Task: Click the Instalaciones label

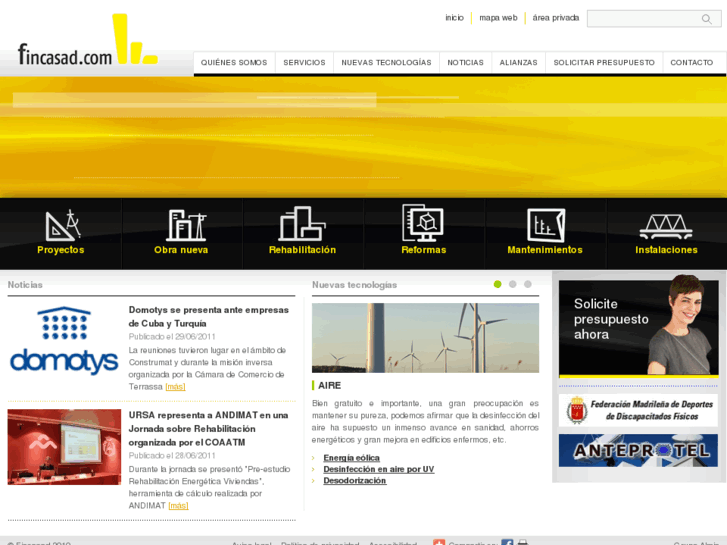Action: 666,250
